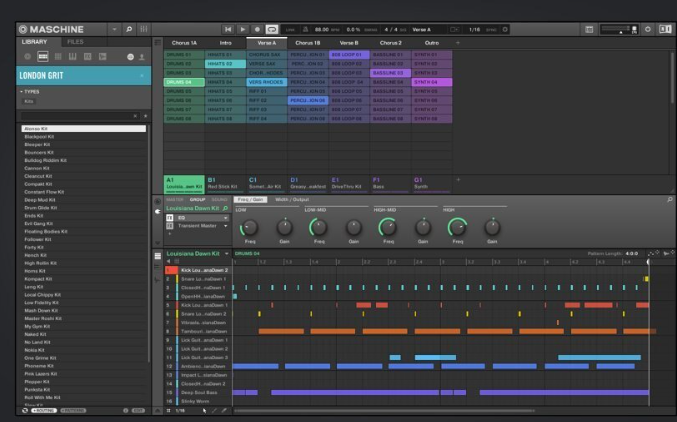Open the browser search magnifier icon
This screenshot has width=677, height=422.
pyautogui.click(x=129, y=30)
